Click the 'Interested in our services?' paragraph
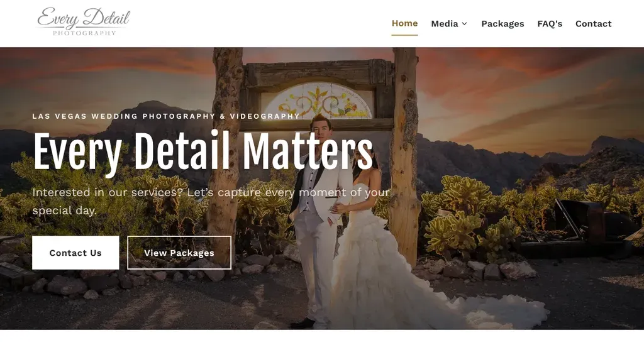644x362 pixels. coord(211,201)
